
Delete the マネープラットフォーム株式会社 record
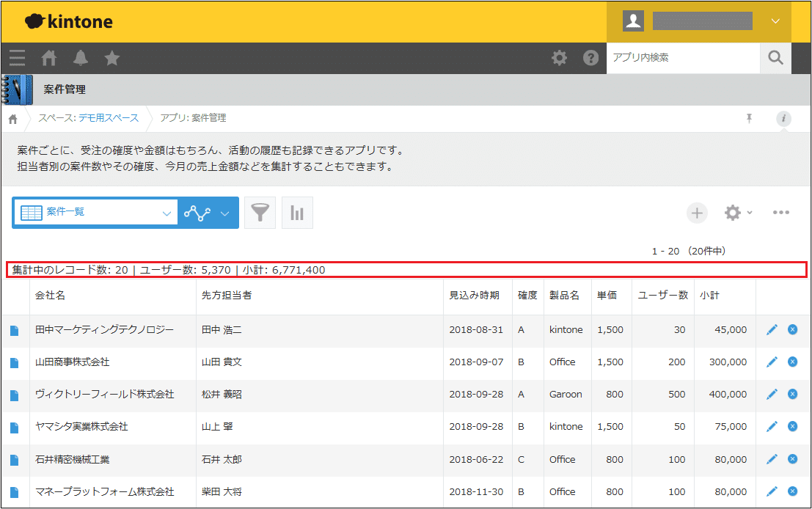point(792,491)
